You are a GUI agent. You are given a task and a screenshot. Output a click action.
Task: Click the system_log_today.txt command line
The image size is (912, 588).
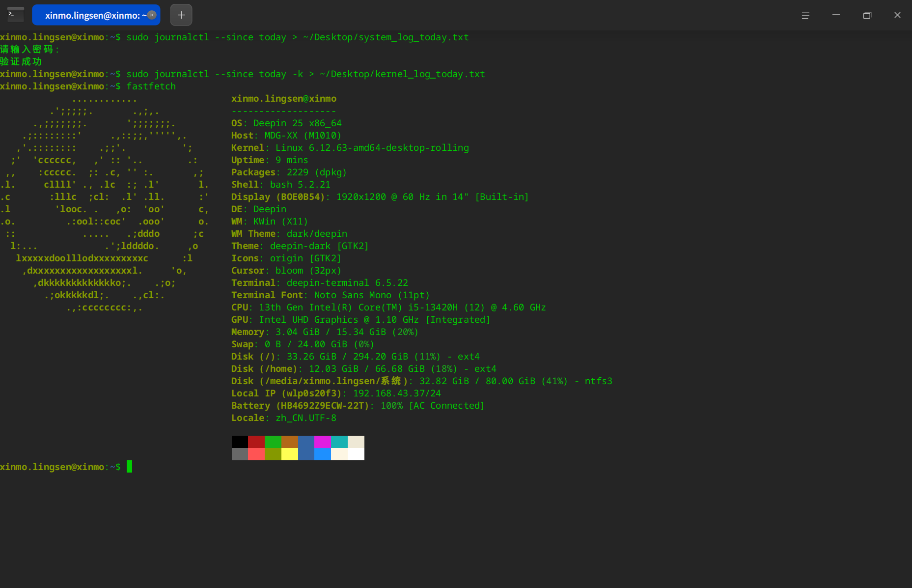[234, 37]
